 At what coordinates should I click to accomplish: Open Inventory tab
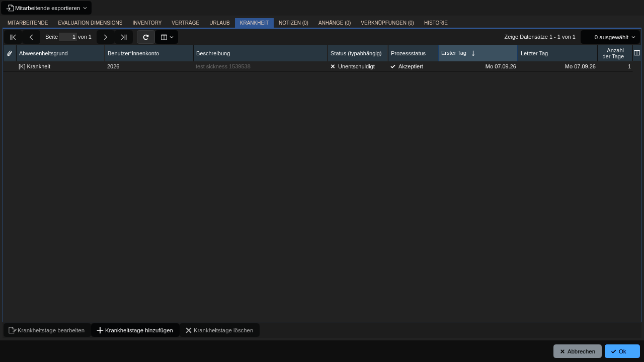(147, 23)
